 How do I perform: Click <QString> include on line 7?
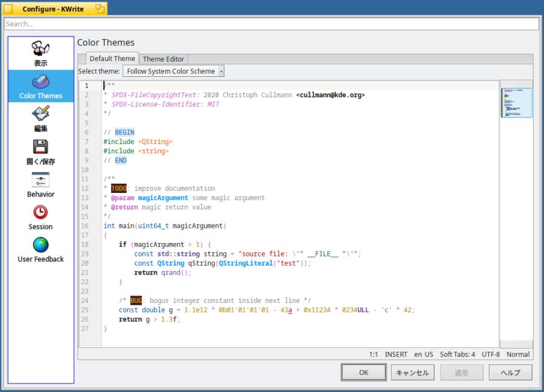click(x=155, y=142)
